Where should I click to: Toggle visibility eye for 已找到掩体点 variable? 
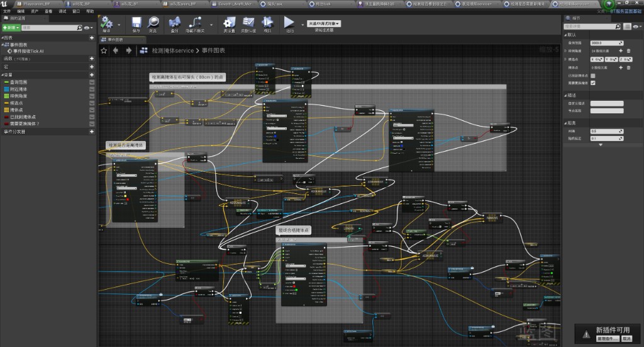pyautogui.click(x=92, y=117)
